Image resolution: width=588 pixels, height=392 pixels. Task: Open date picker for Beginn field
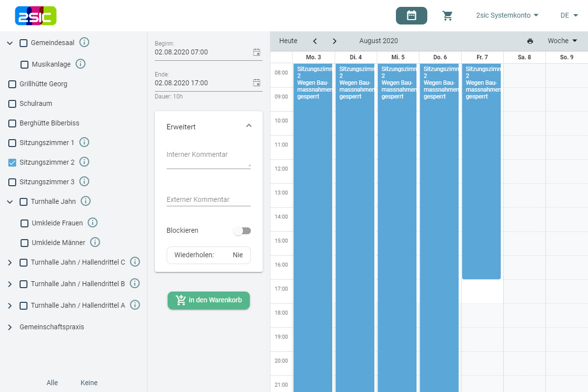coord(256,52)
